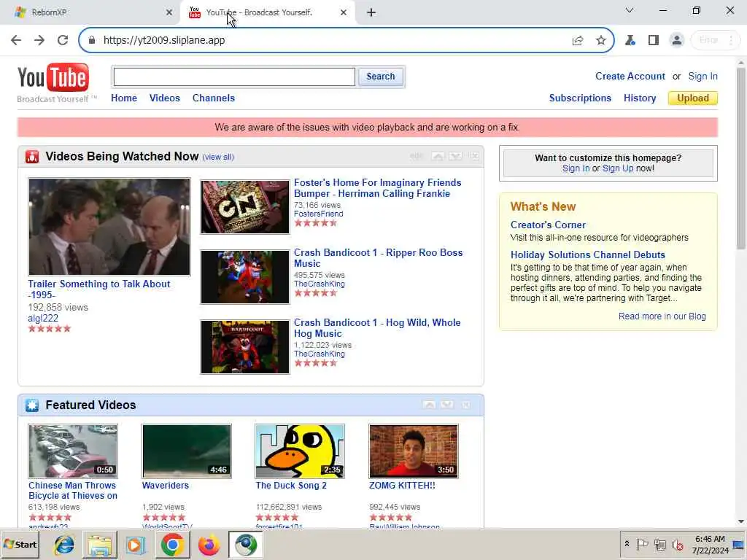This screenshot has height=560, width=747.
Task: Open the Videos navigation link
Action: (165, 98)
